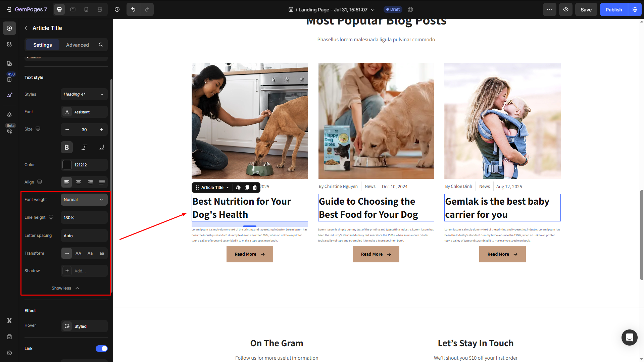Expand the page title dropdown chevron
644x362 pixels.
click(x=373, y=10)
